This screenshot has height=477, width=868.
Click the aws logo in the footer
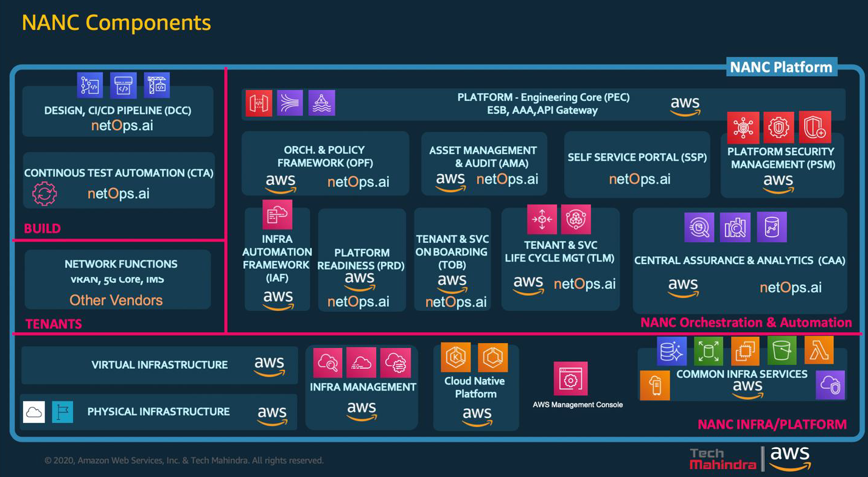pos(790,458)
